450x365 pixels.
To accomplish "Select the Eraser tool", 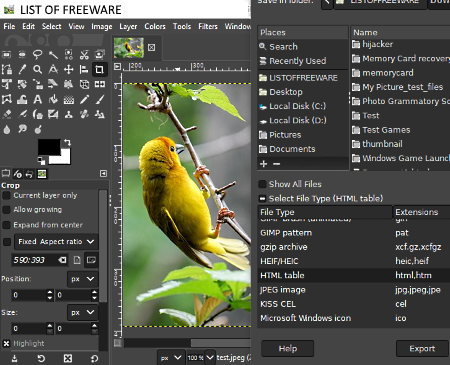I will pyautogui.click(x=7, y=114).
